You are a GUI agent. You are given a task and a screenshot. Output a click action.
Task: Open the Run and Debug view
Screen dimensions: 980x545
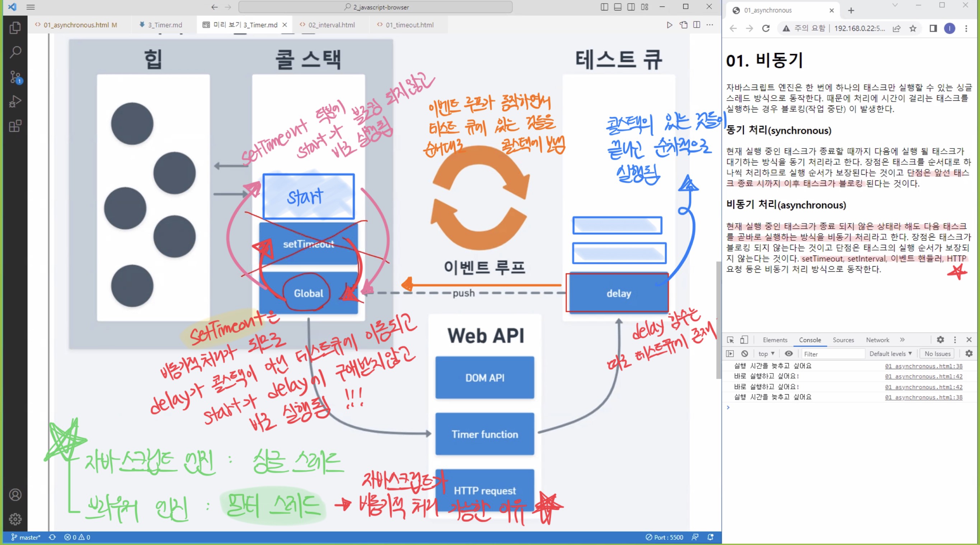click(15, 102)
